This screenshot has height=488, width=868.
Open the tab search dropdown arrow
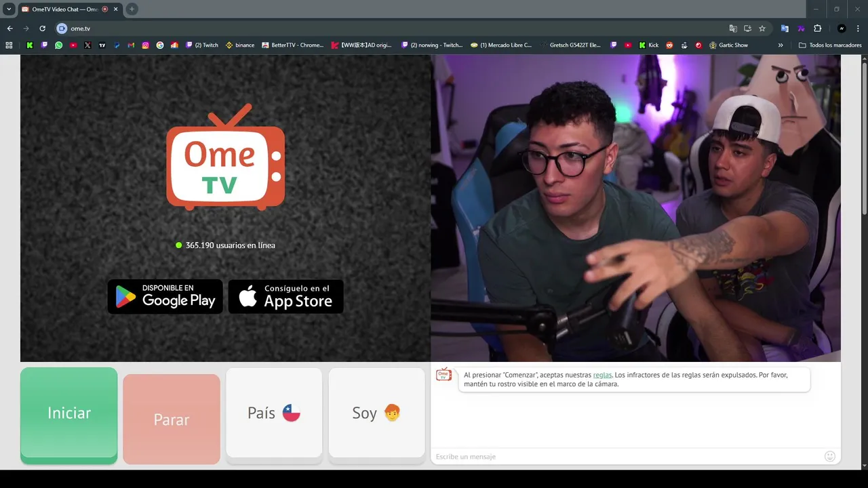coord(9,9)
